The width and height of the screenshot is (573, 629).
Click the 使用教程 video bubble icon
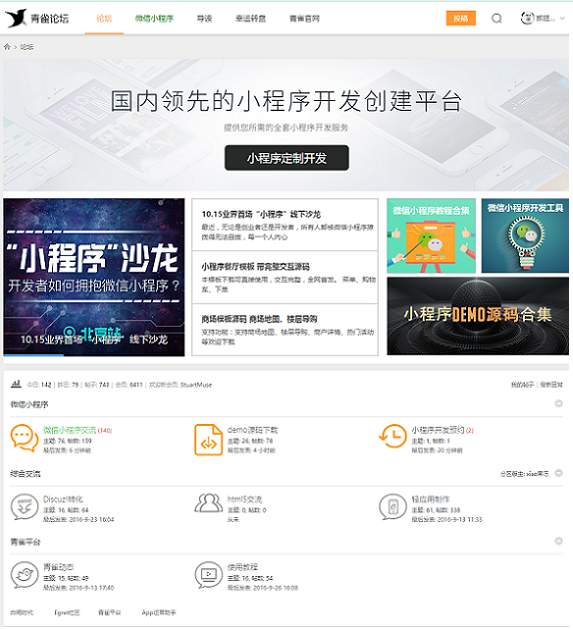pyautogui.click(x=208, y=575)
